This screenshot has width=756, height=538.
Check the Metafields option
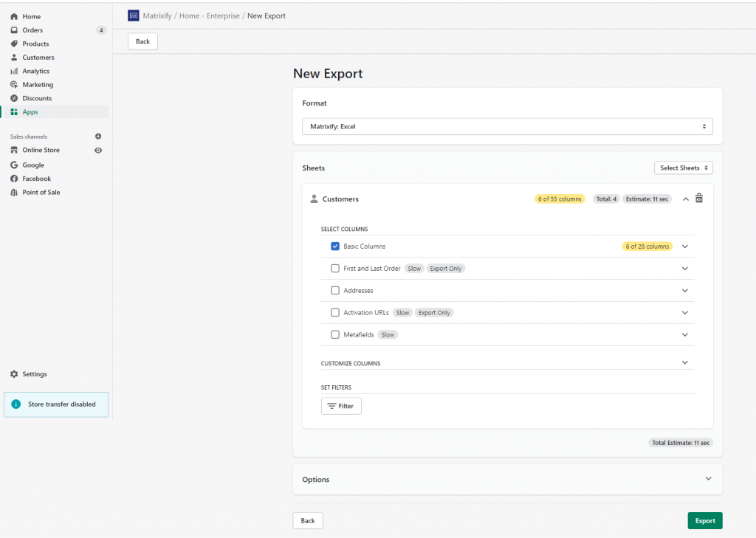click(335, 334)
